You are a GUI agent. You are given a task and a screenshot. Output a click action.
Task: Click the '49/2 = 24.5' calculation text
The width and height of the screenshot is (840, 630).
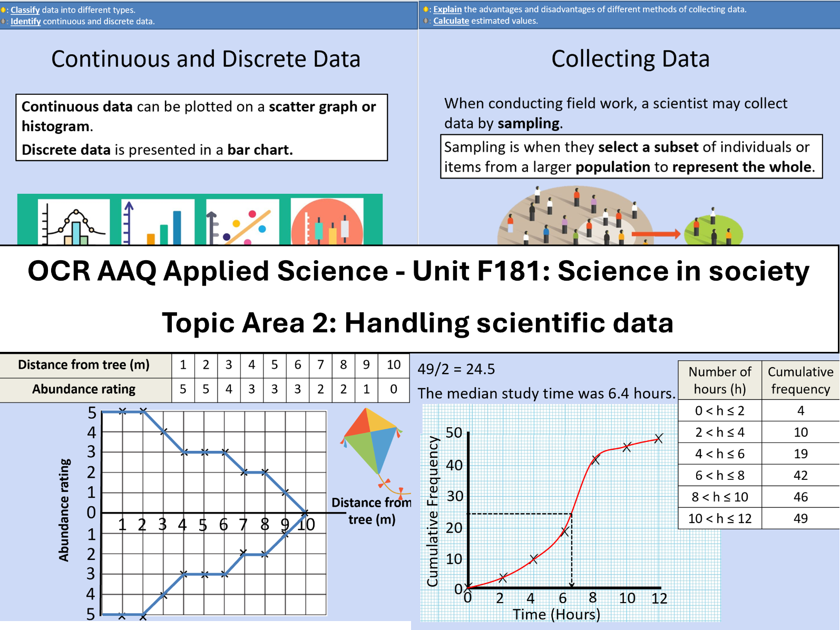[x=456, y=369]
